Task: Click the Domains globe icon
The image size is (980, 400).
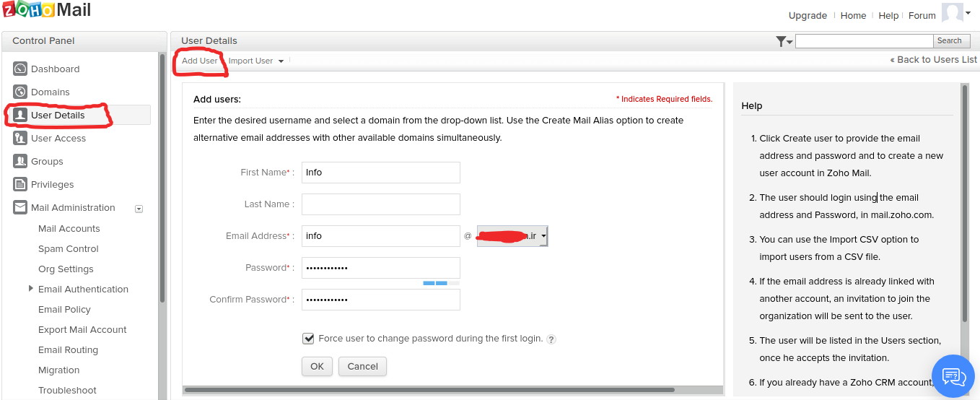Action: (20, 92)
